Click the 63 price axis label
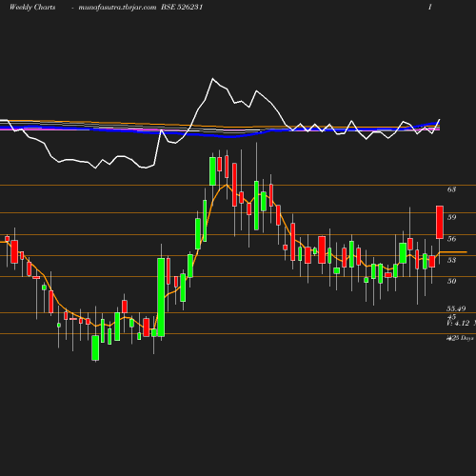Screen dimensions: 476x476 451,189
